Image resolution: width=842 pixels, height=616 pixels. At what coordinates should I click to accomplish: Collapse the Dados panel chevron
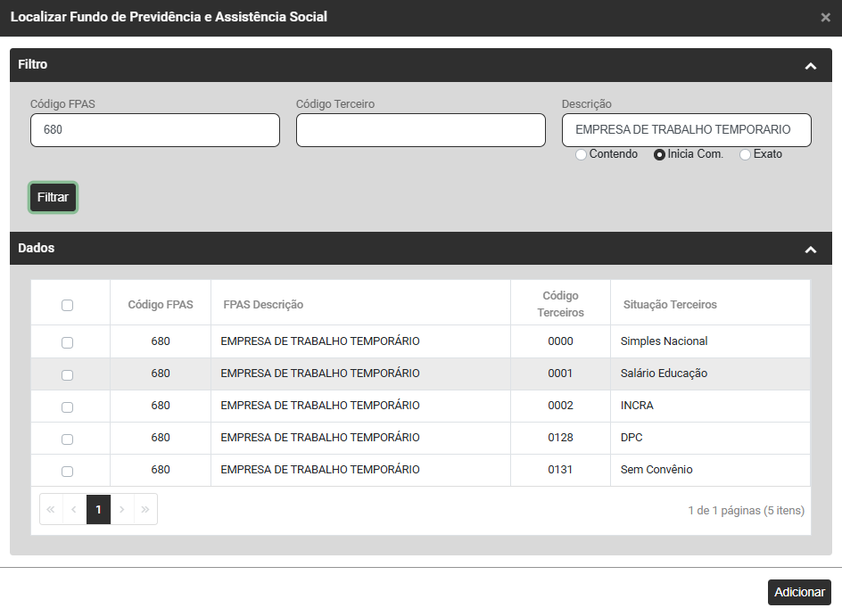point(810,250)
